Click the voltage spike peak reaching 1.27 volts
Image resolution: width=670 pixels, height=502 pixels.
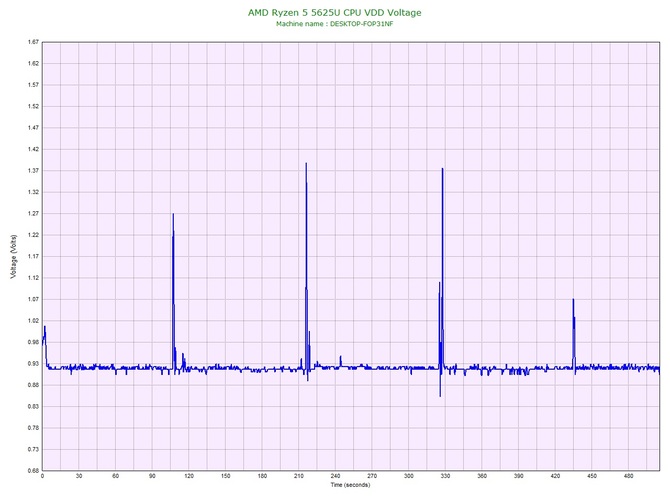point(173,214)
